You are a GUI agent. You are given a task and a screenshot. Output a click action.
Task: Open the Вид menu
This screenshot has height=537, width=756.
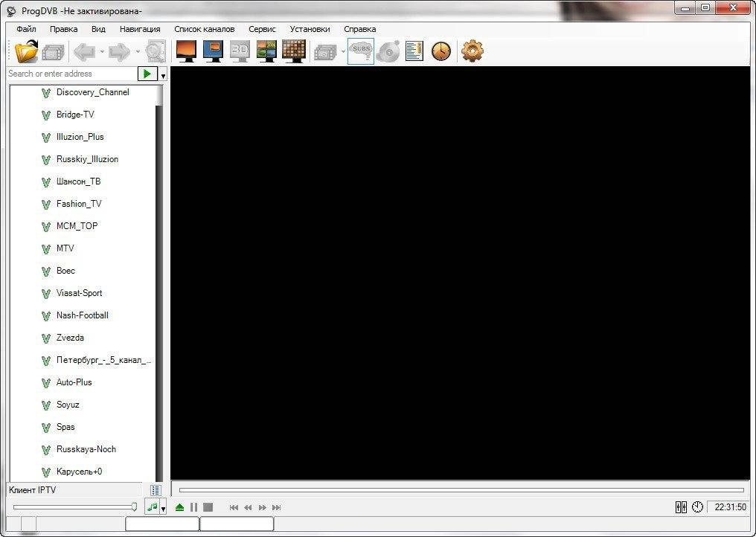98,29
